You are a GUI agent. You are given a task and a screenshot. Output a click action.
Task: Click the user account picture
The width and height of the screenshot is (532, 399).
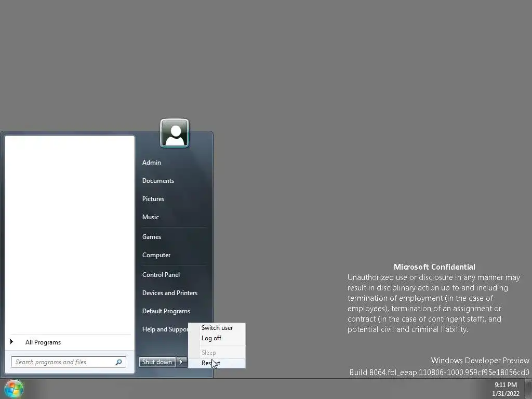175,133
